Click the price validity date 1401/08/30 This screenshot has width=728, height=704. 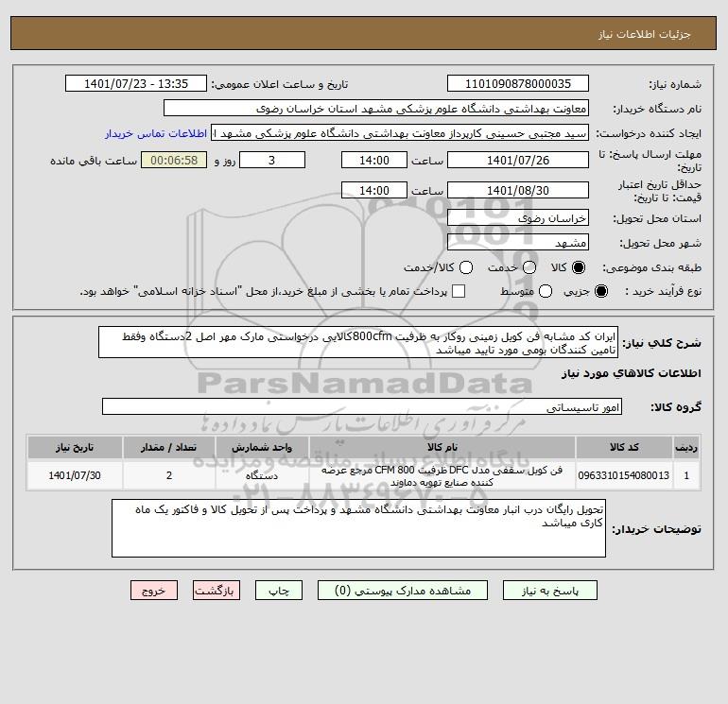[518, 190]
